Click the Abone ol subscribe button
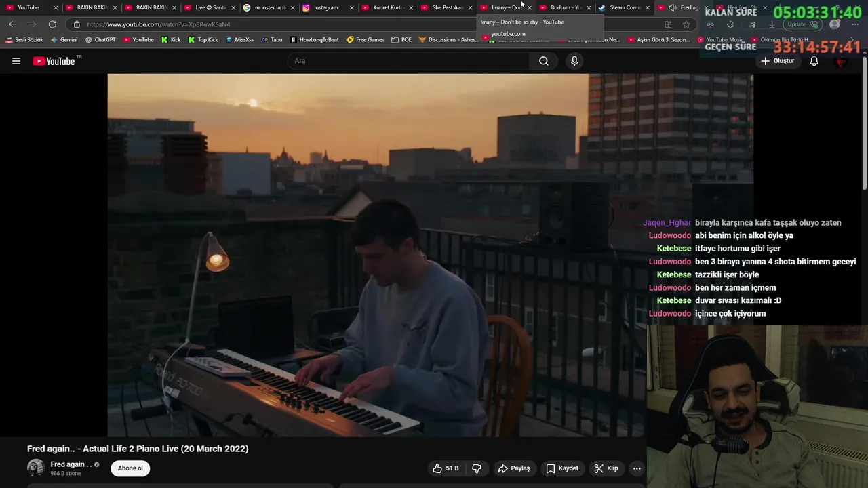868x488 pixels. point(130,468)
